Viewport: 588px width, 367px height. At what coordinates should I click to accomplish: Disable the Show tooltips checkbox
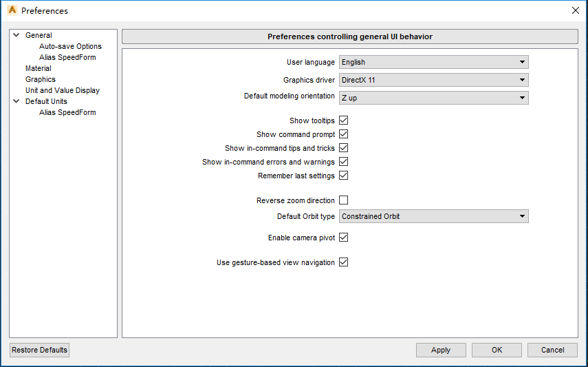pos(343,120)
